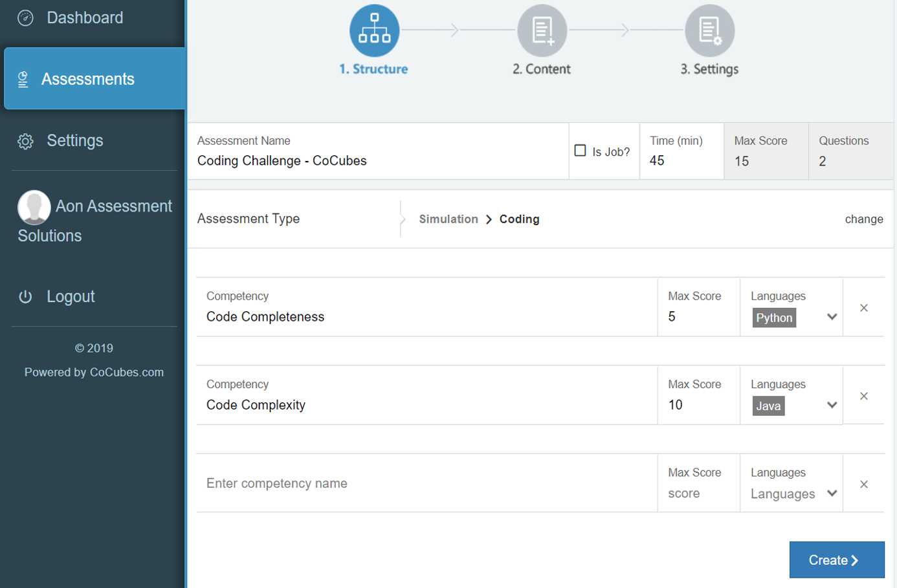The width and height of the screenshot is (897, 588).
Task: Open Languages dropdown in empty competency row
Action: pos(832,494)
